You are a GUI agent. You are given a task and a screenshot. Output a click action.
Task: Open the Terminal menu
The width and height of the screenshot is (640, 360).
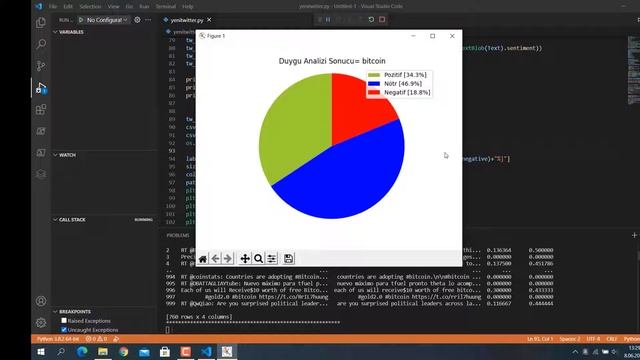point(165,7)
